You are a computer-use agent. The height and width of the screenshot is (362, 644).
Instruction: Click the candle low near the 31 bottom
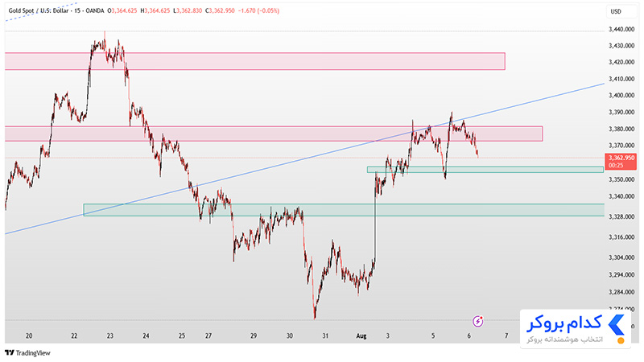[315, 316]
